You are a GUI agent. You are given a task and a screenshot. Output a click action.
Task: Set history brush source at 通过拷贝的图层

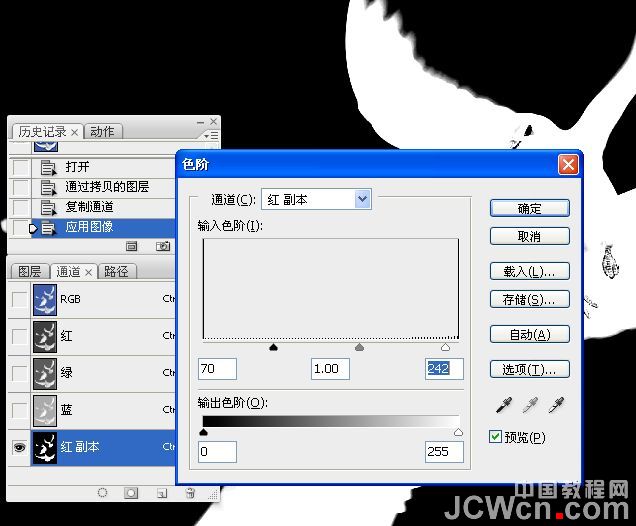click(x=20, y=187)
